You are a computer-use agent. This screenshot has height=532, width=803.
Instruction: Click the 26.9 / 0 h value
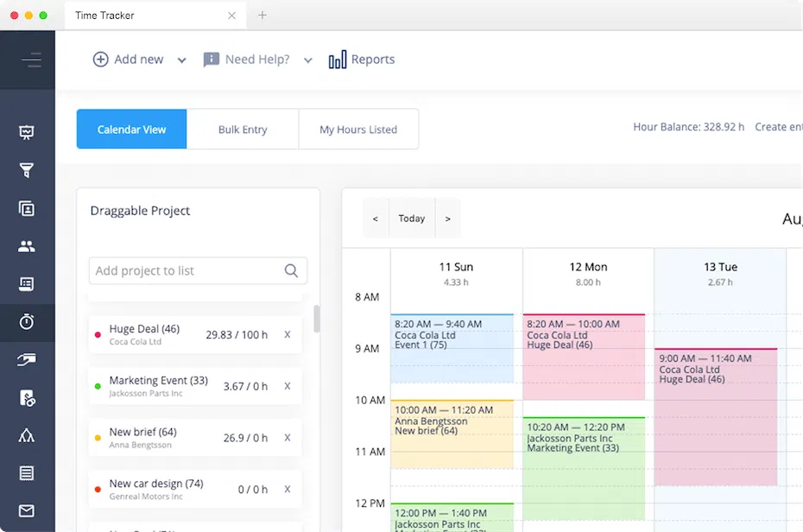point(245,439)
